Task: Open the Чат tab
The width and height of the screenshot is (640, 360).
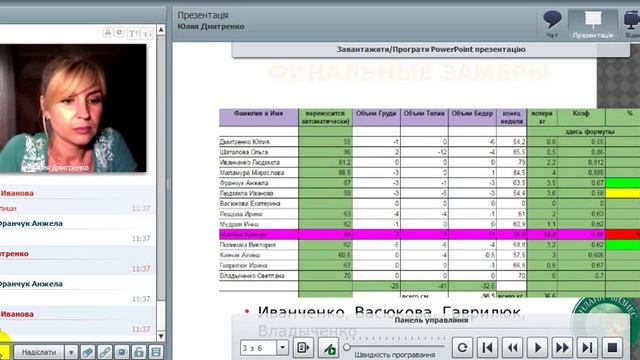Action: (552, 24)
